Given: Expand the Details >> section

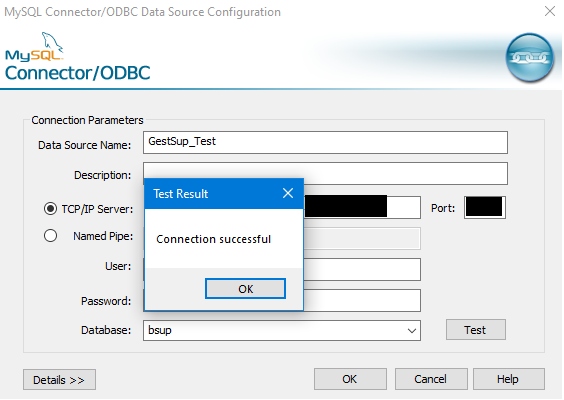Looking at the screenshot, I should coord(59,379).
